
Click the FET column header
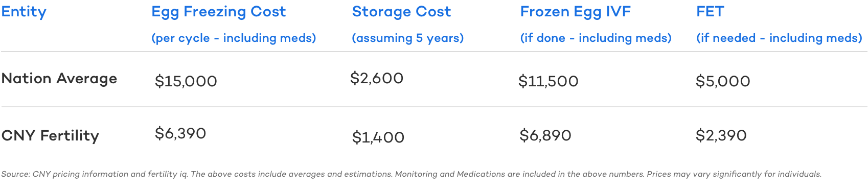[710, 12]
